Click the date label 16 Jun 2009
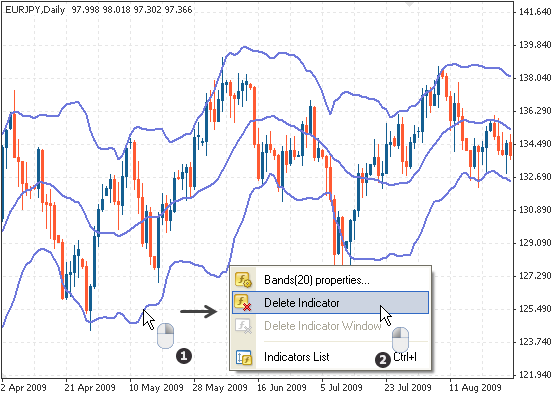Screen dimensions: 555x398 pos(282,388)
